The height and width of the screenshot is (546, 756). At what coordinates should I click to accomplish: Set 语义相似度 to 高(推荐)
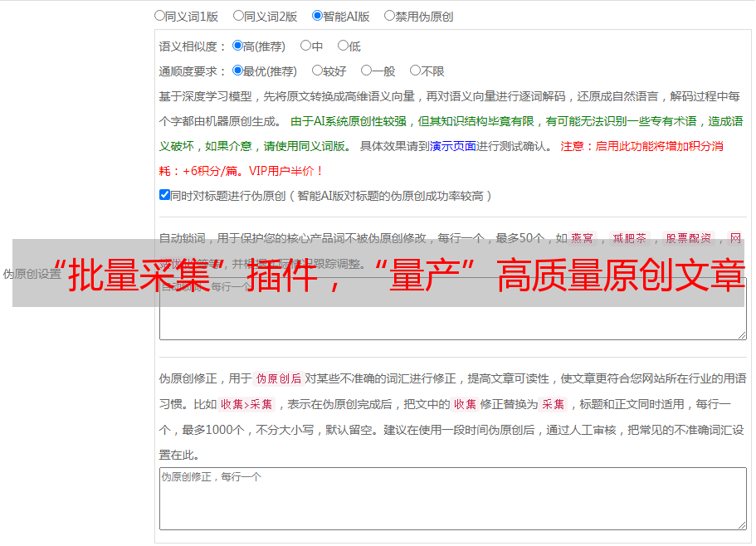tap(237, 46)
